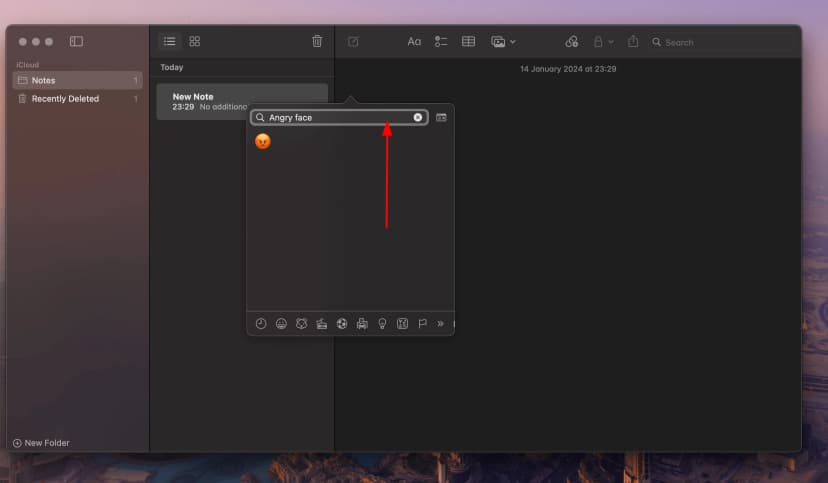Close the Notes window
828x483 pixels.
pos(23,42)
